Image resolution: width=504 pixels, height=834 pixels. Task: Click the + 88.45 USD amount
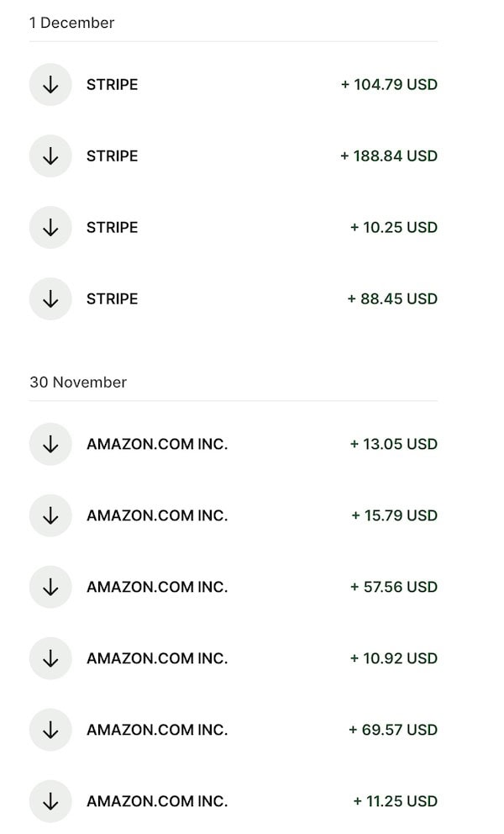tap(392, 299)
